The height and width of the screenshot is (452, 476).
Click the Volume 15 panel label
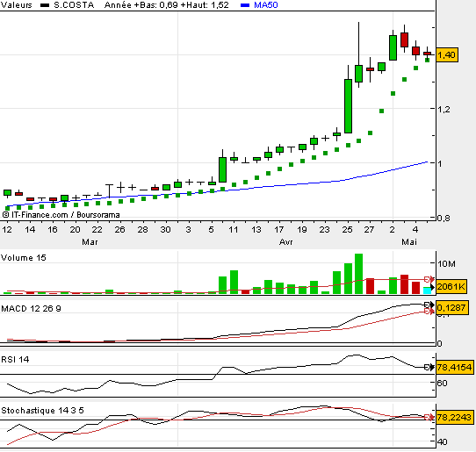click(x=24, y=258)
